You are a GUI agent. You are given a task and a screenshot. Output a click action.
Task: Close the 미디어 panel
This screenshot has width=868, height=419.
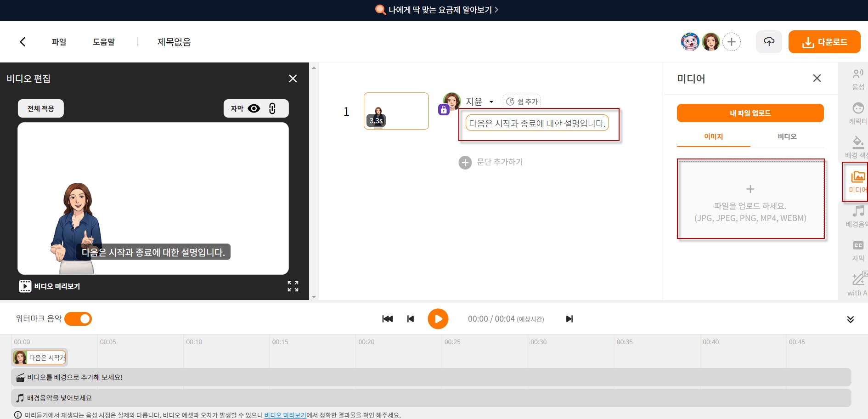point(817,78)
